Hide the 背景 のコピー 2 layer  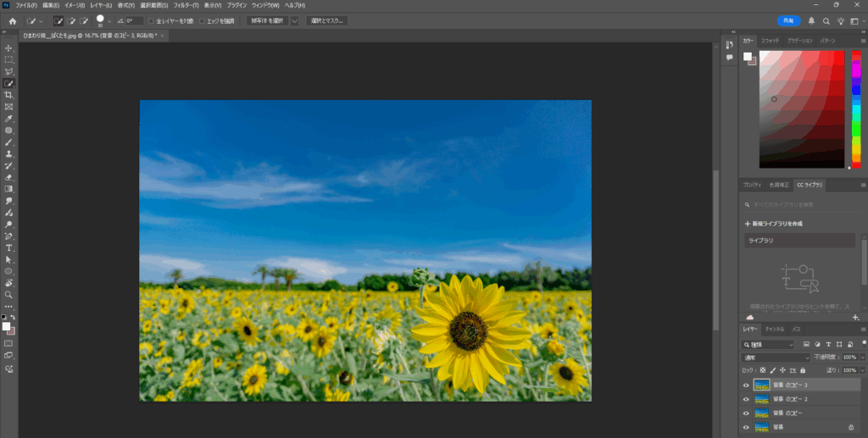coord(746,399)
